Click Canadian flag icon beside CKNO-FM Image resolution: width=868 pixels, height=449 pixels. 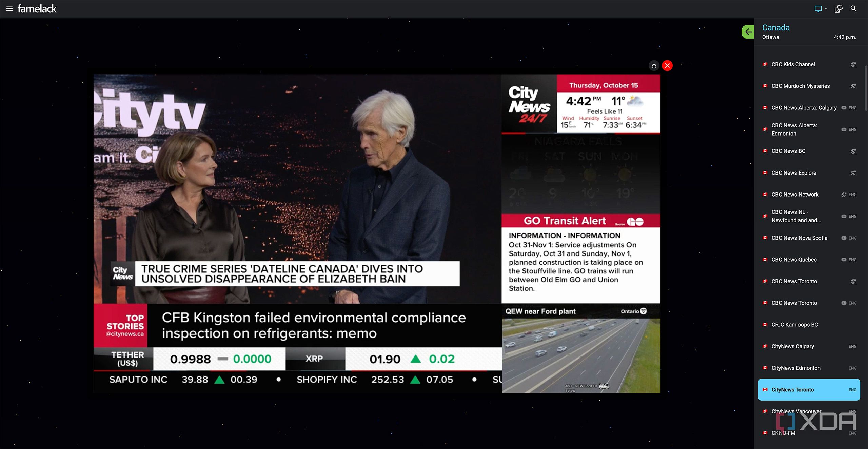[x=765, y=433]
